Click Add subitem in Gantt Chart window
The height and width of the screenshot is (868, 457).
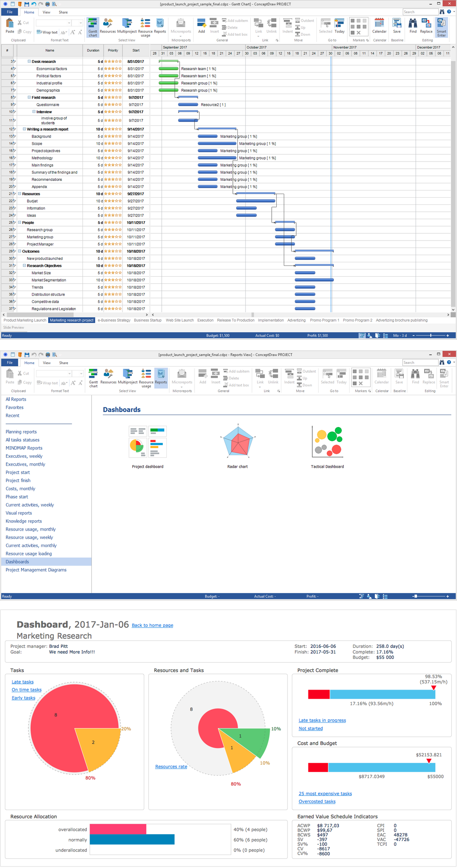[x=235, y=21]
